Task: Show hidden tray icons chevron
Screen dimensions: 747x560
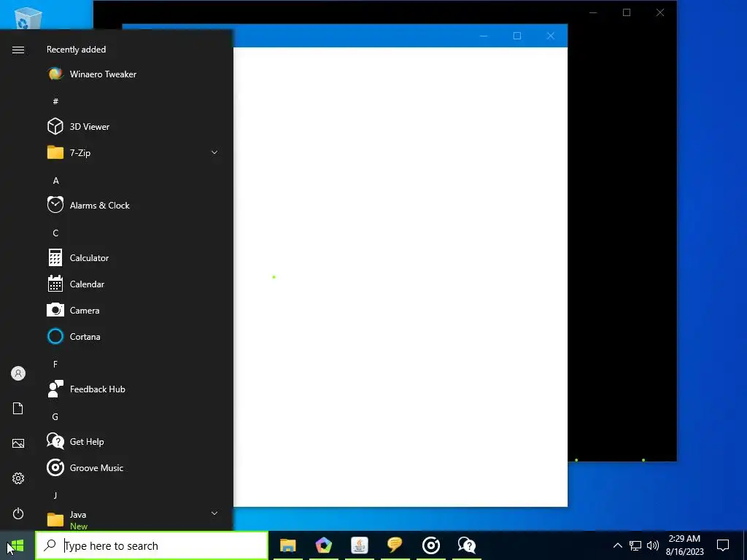Action: [617, 545]
